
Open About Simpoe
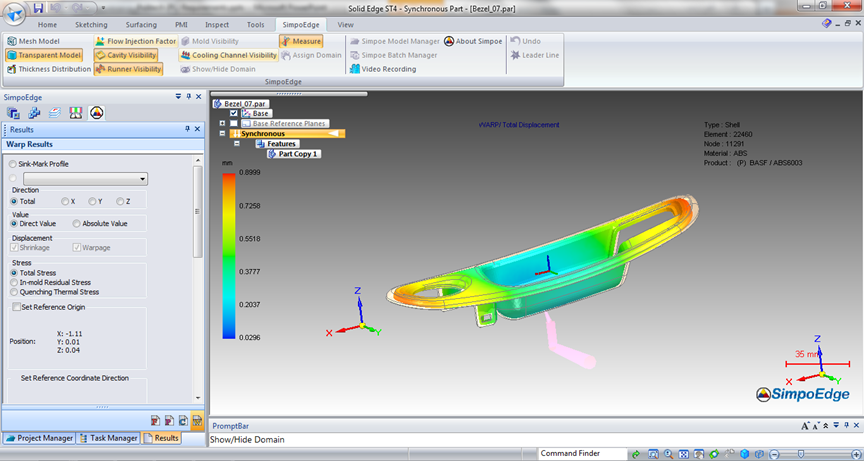click(x=473, y=41)
